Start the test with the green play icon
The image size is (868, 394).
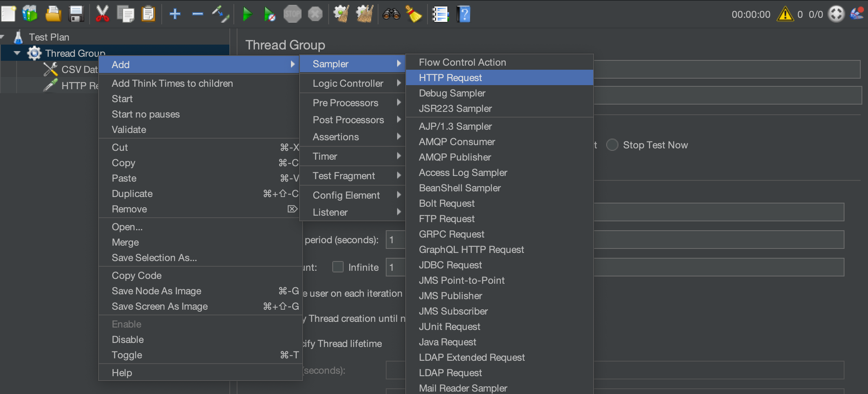coord(247,14)
